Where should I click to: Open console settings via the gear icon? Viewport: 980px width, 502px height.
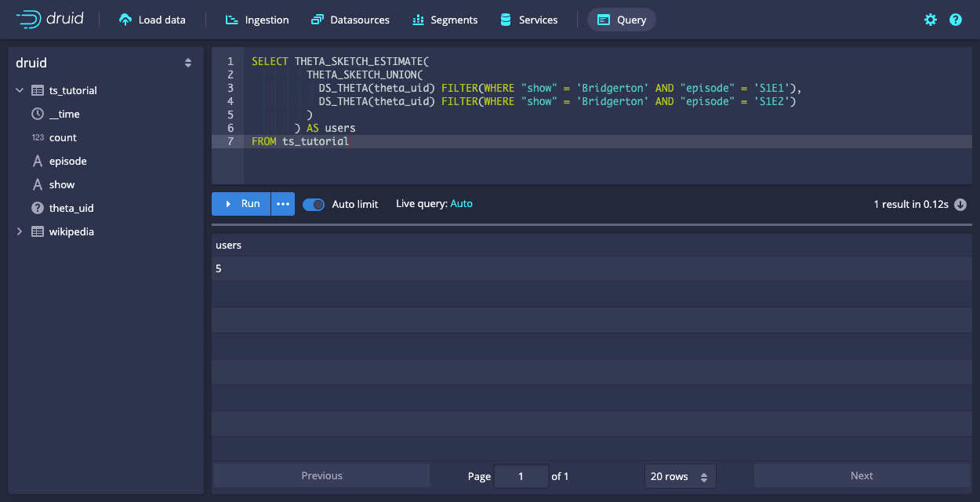[930, 19]
